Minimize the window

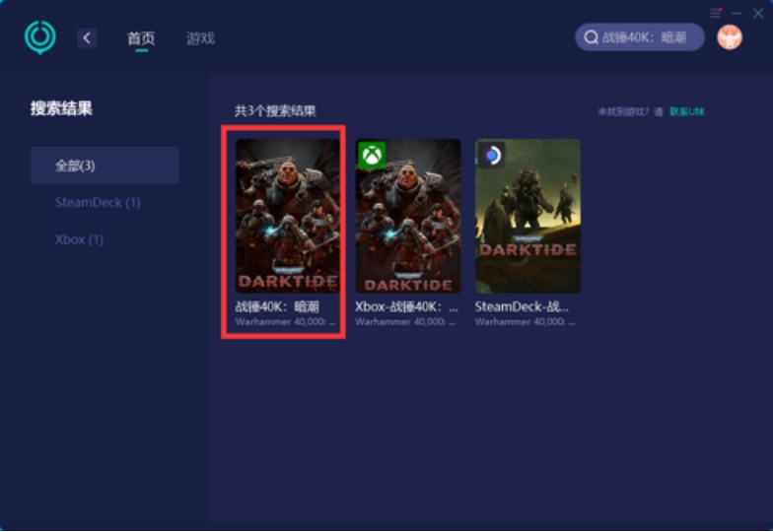737,14
